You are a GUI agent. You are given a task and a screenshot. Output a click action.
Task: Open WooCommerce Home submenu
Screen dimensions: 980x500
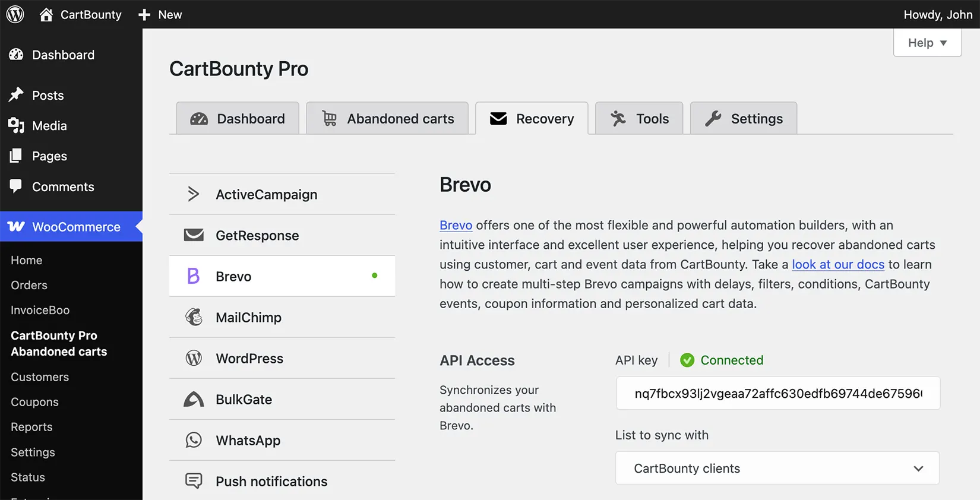pos(27,260)
